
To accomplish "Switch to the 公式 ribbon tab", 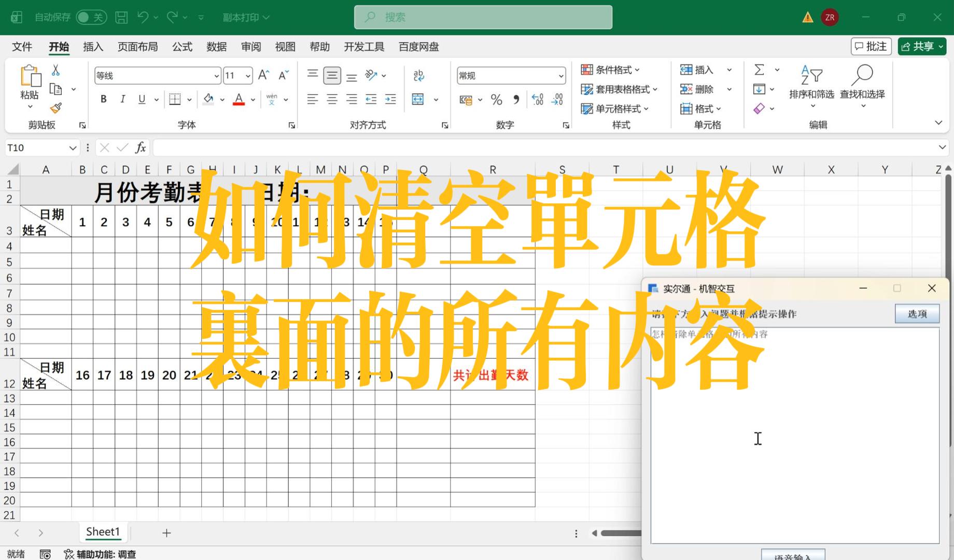I will tap(182, 47).
